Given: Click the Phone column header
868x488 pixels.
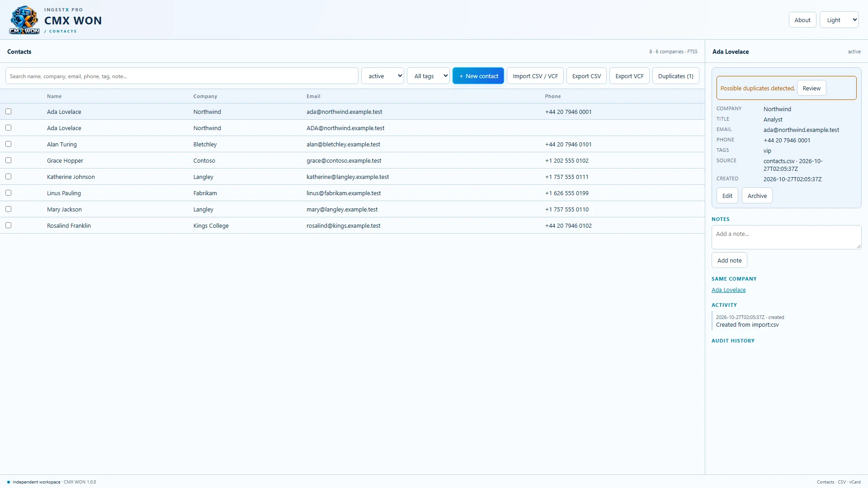Looking at the screenshot, I should point(553,96).
